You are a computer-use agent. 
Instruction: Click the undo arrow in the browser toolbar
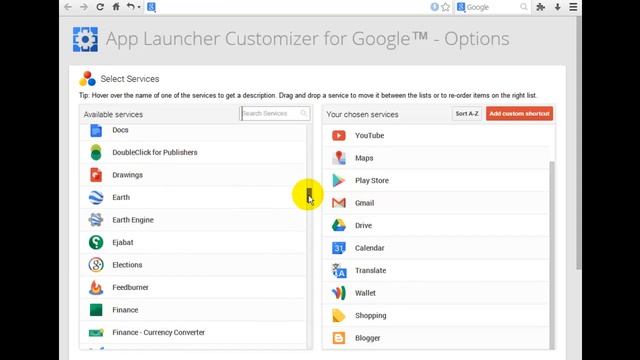point(131,7)
